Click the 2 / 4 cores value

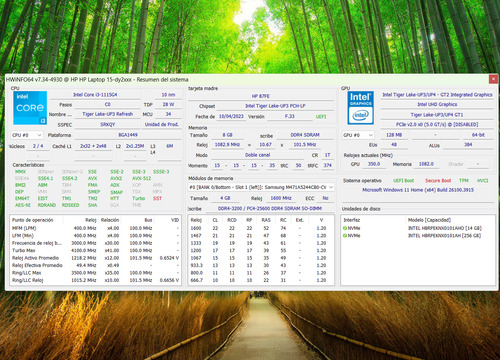(x=38, y=146)
